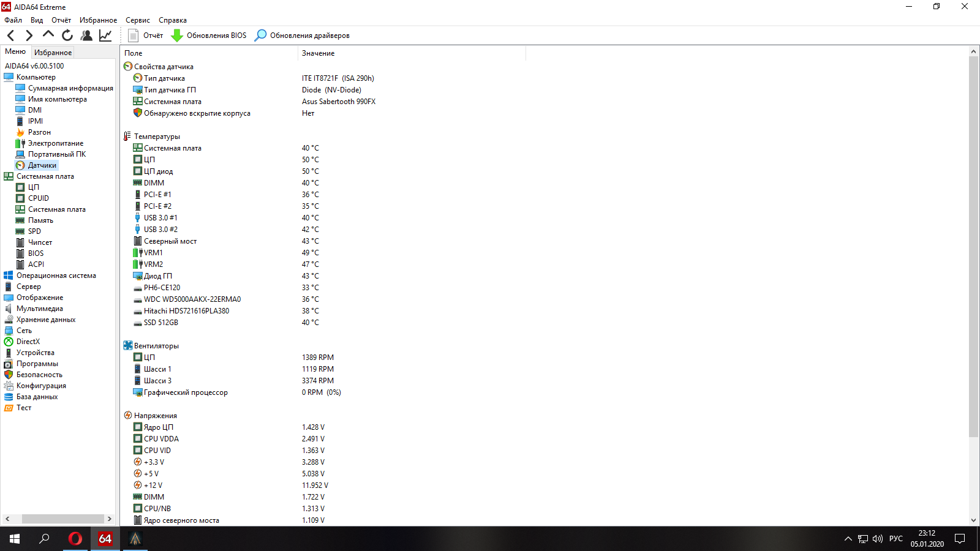This screenshot has width=980, height=551.
Task: Select Хранение данных tree item
Action: click(46, 320)
